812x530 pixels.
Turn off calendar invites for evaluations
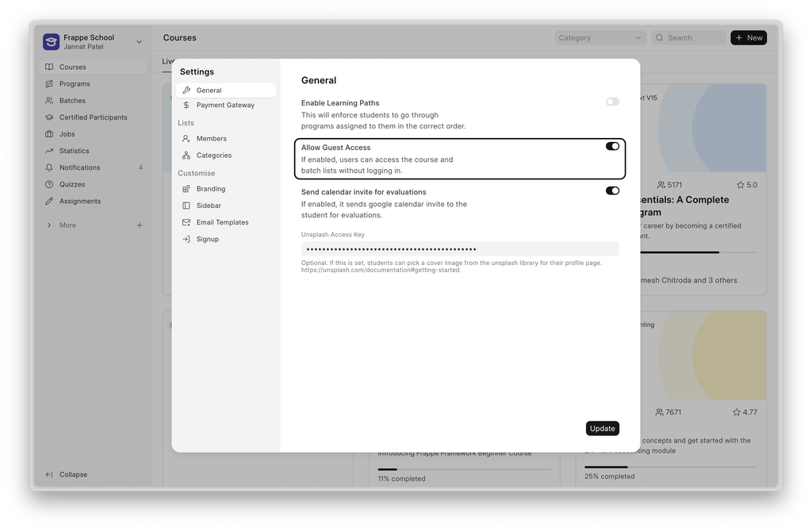pyautogui.click(x=611, y=191)
